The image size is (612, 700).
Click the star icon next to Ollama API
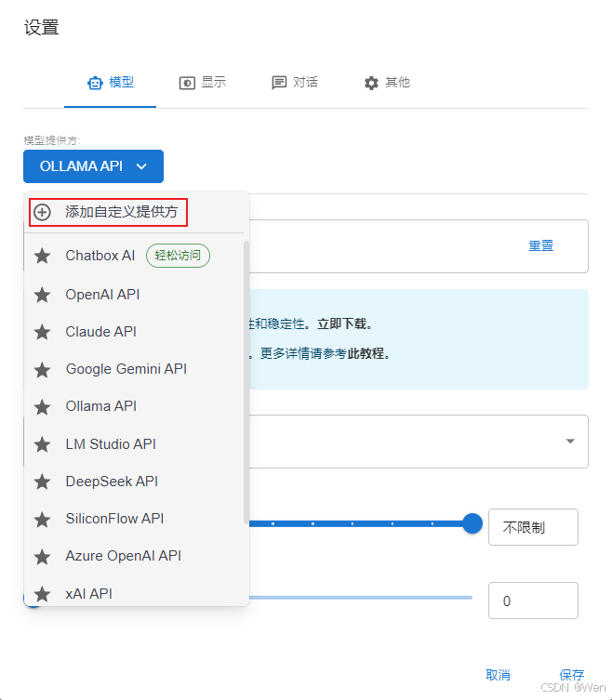[43, 406]
